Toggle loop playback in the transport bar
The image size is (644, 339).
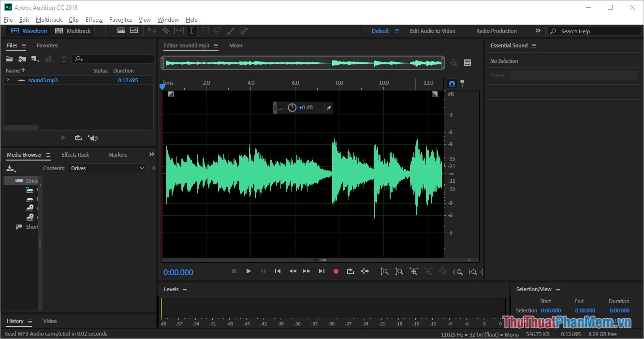click(x=350, y=271)
